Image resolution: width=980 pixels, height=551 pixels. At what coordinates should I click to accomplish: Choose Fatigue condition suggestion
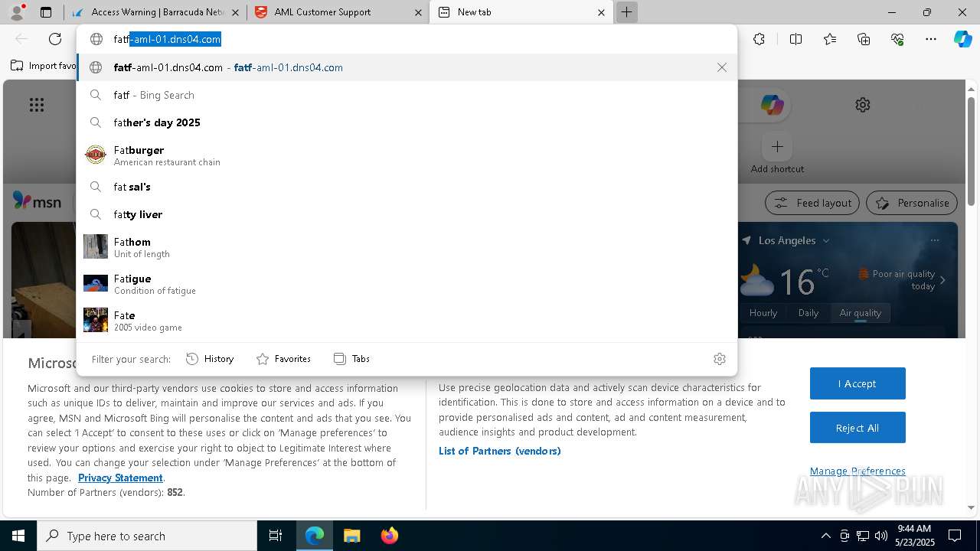pos(407,283)
